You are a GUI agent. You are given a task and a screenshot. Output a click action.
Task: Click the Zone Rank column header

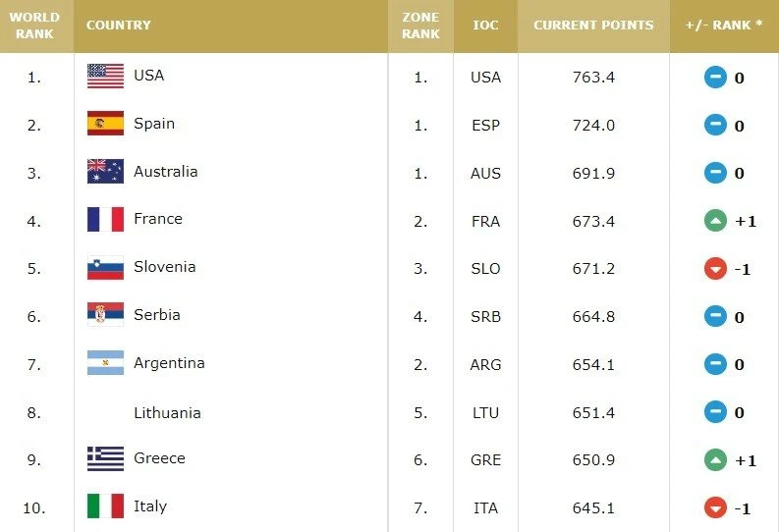[x=420, y=26]
